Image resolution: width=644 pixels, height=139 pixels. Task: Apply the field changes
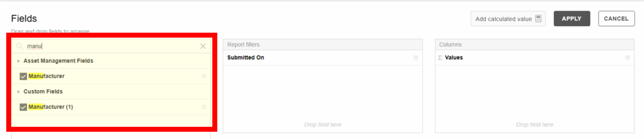click(x=572, y=19)
